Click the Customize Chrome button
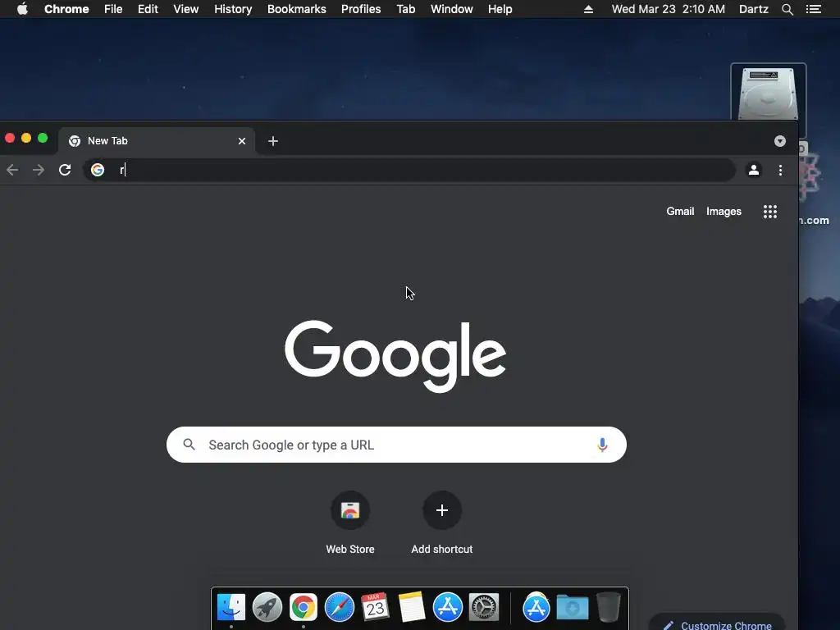This screenshot has width=840, height=630. [x=717, y=623]
